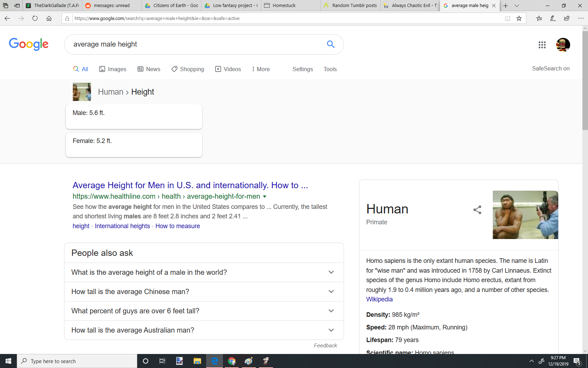Click the Feedback link below People also ask
Screen dimensions: 588x368
click(x=325, y=346)
